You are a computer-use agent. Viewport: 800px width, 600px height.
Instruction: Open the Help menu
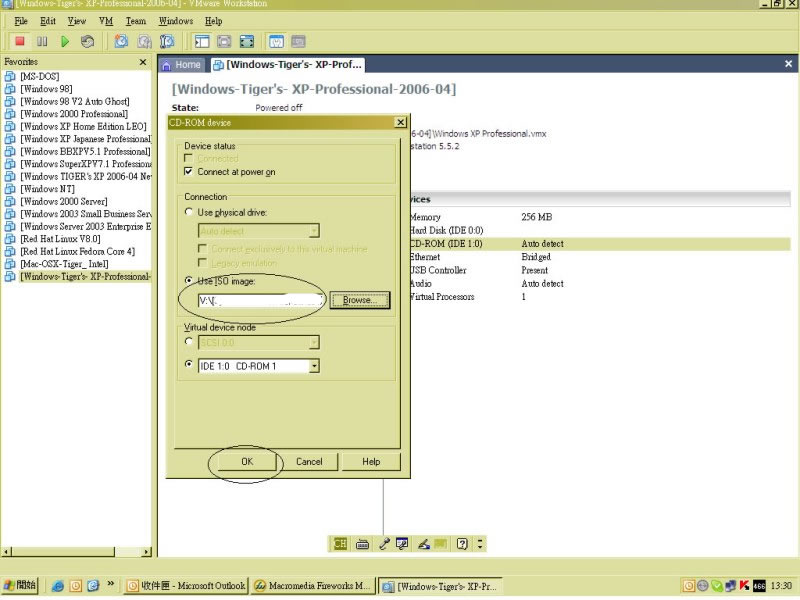pos(213,21)
